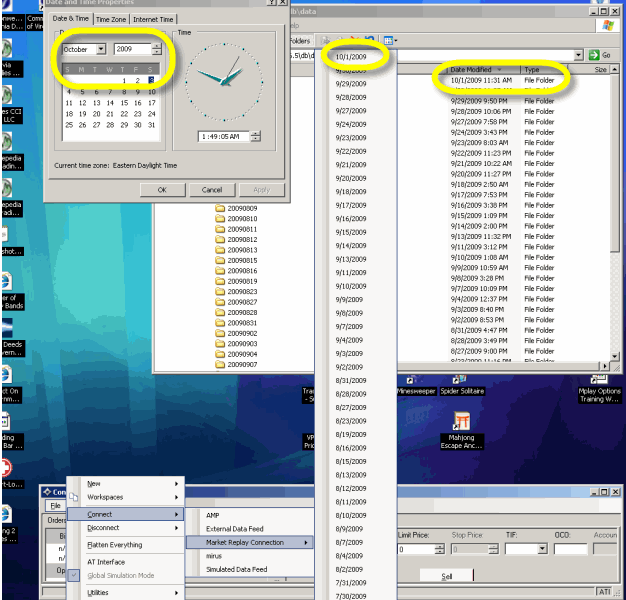
Task: Open the TIF dropdown in order panel
Action: point(542,549)
